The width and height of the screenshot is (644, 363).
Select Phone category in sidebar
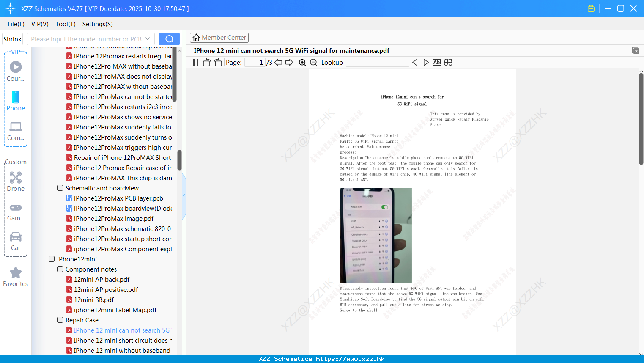coord(16,101)
